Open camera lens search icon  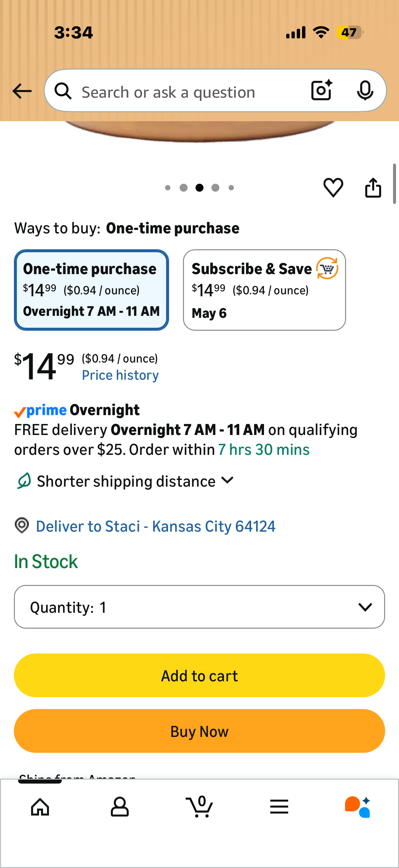pos(322,90)
